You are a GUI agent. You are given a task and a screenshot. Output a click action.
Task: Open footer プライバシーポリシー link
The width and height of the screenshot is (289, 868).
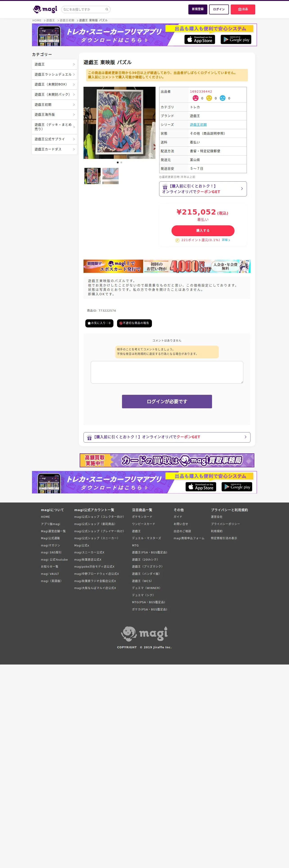point(225,524)
